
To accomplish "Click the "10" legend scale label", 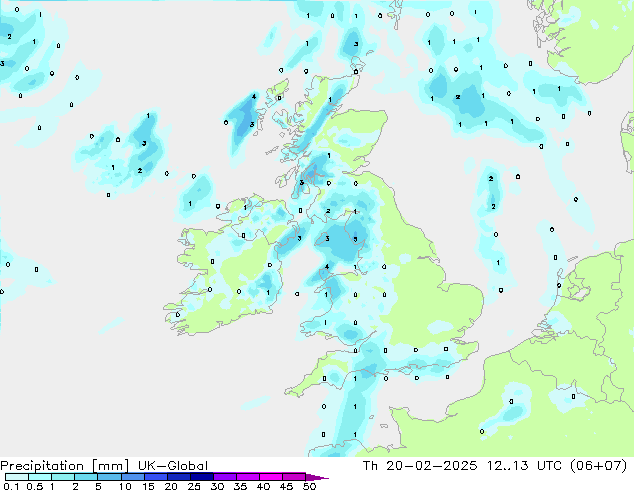I will point(125,486).
